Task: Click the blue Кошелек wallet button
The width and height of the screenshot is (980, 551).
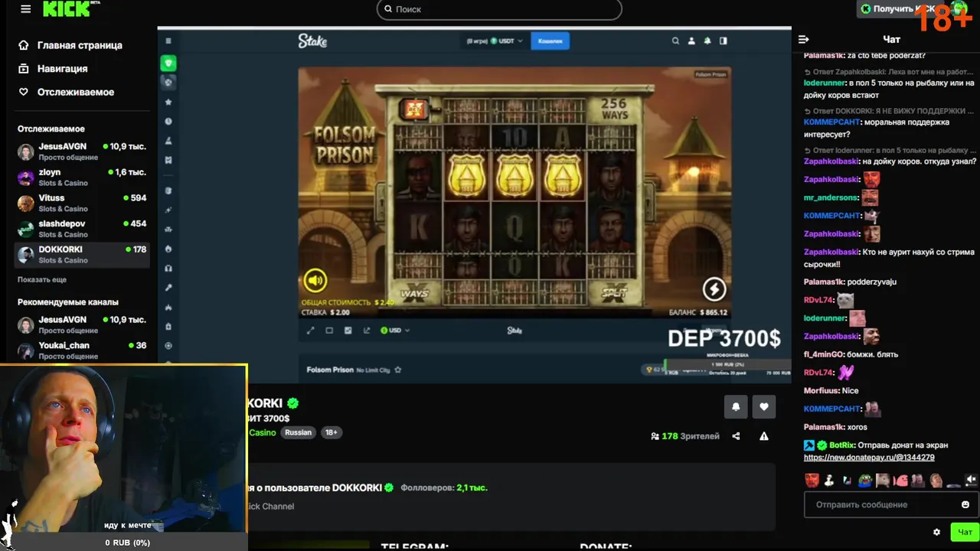Action: pos(550,41)
